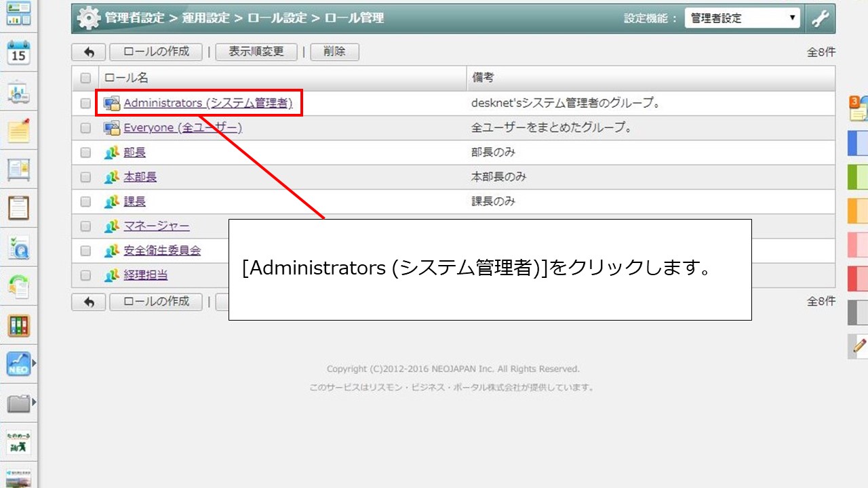Image resolution: width=868 pixels, height=488 pixels.
Task: Open the brown clipboard icon in sidebar
Action: coord(18,208)
